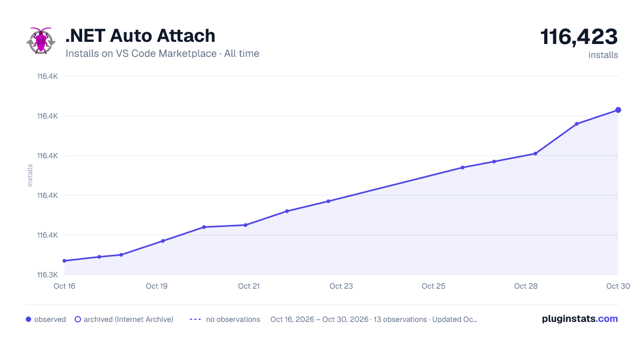
Task: Click the subtitle "Installs on VS Code Marketplace · All time"
Action: [162, 54]
